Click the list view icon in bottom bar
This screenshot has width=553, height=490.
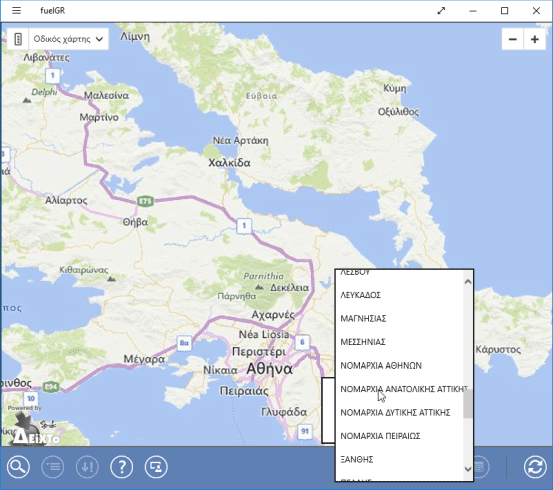(x=53, y=467)
